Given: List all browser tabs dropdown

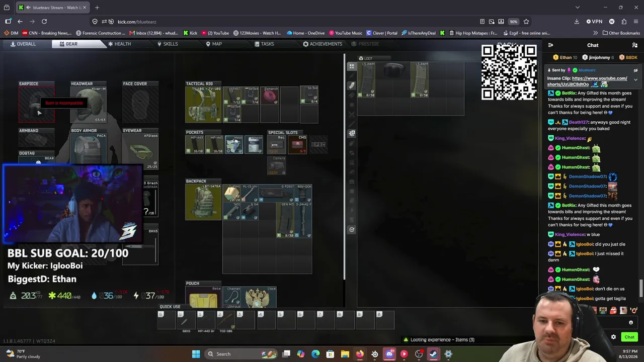Looking at the screenshot, I should point(577,8).
